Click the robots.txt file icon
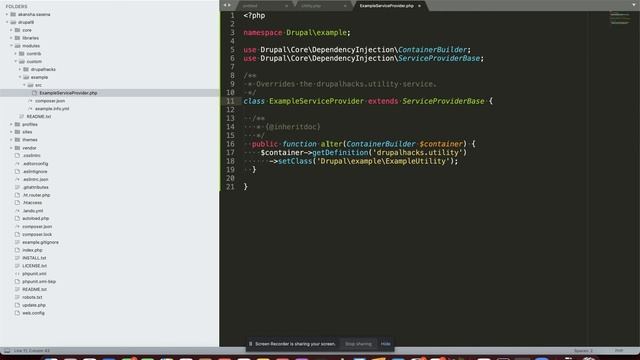This screenshot has width=640, height=360. [17, 297]
